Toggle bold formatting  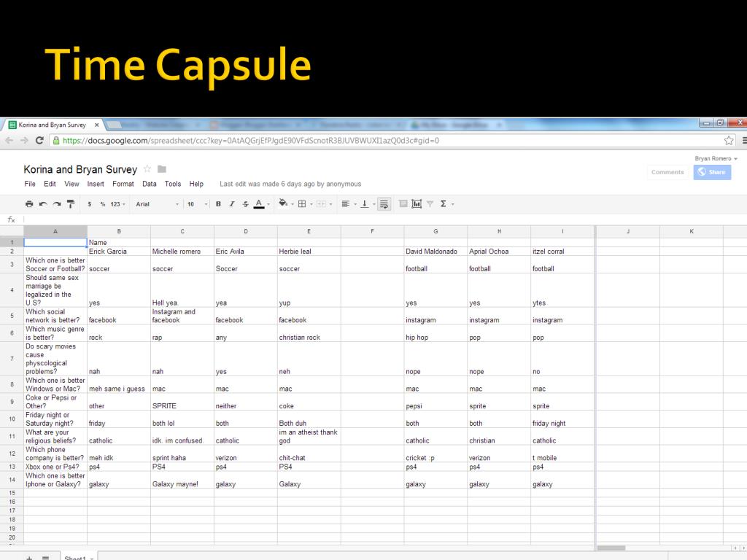pos(218,204)
